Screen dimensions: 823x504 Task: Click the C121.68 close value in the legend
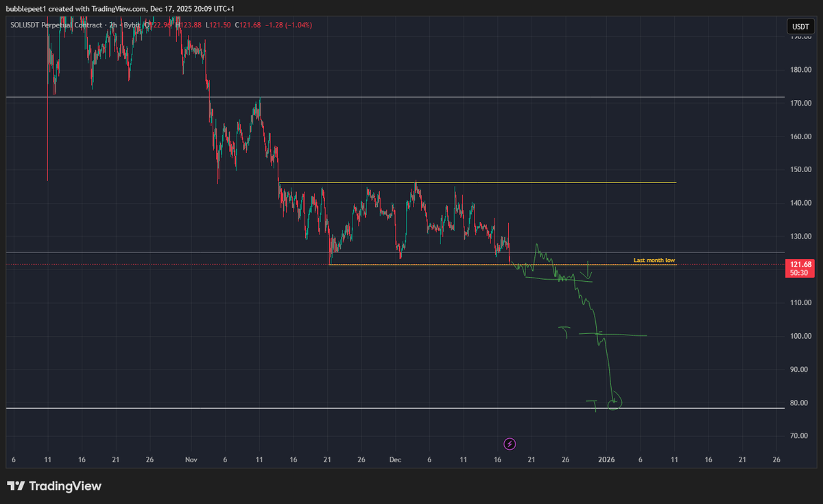click(x=247, y=25)
